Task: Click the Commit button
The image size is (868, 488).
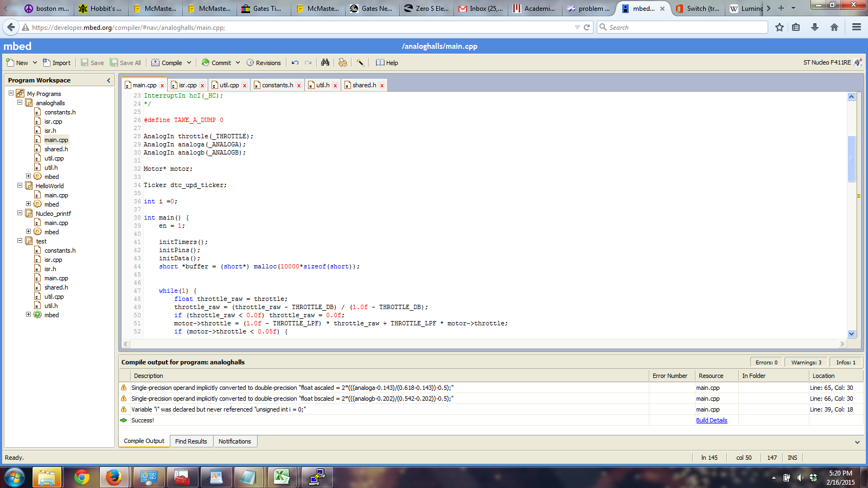Action: [216, 63]
